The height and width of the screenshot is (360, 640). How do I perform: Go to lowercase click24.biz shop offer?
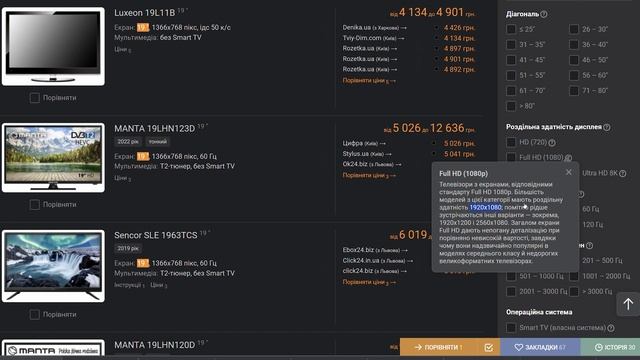pyautogui.click(x=375, y=271)
